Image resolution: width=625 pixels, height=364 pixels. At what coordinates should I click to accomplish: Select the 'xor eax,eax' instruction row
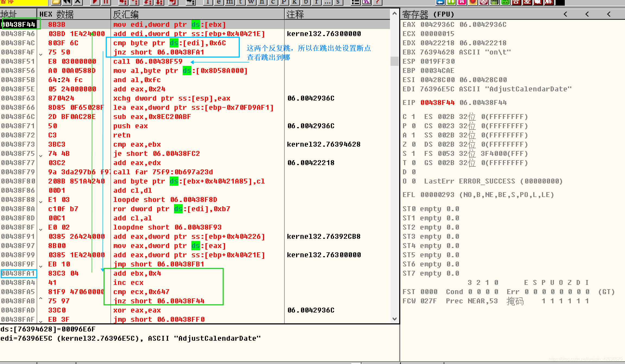(195, 310)
